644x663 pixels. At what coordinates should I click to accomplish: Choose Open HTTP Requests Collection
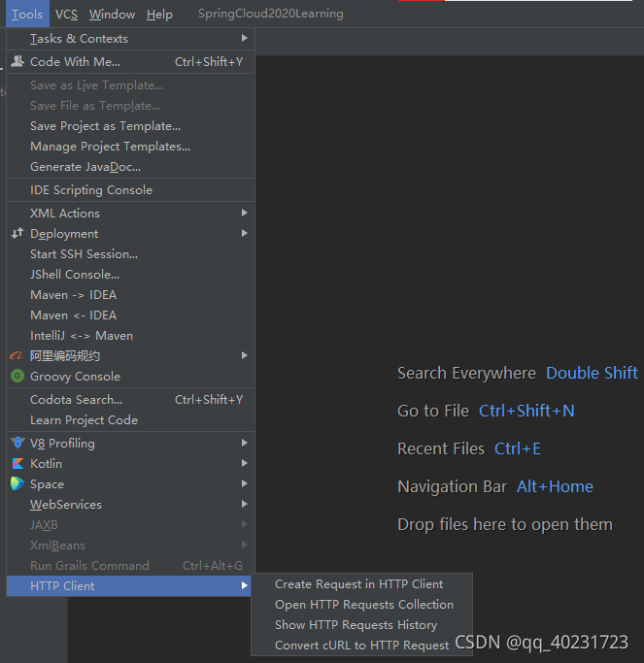click(x=361, y=604)
